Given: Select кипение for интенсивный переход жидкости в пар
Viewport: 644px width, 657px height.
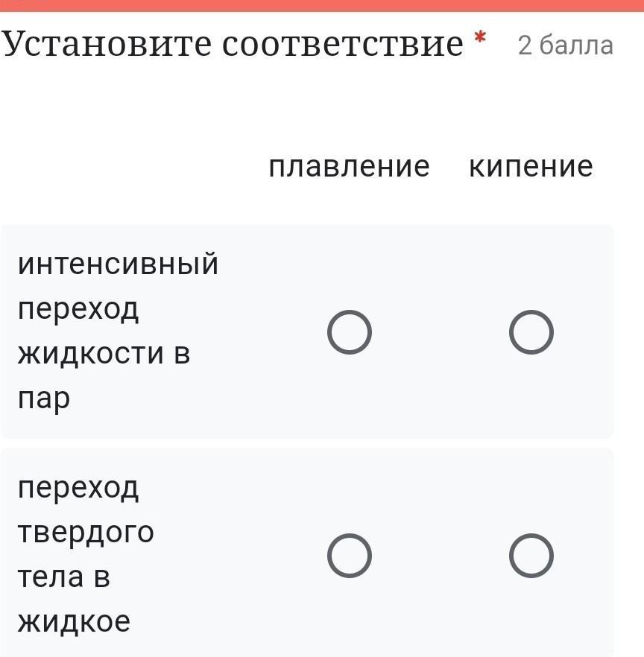Looking at the screenshot, I should [x=531, y=332].
